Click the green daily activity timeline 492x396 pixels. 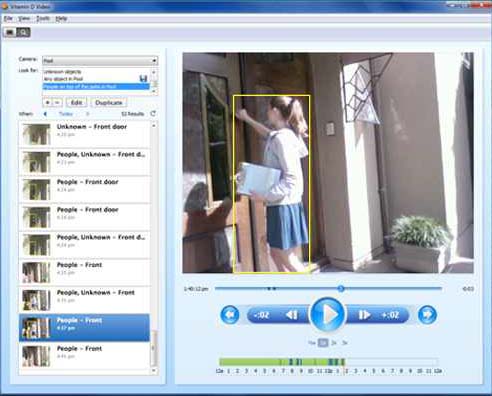coord(282,362)
